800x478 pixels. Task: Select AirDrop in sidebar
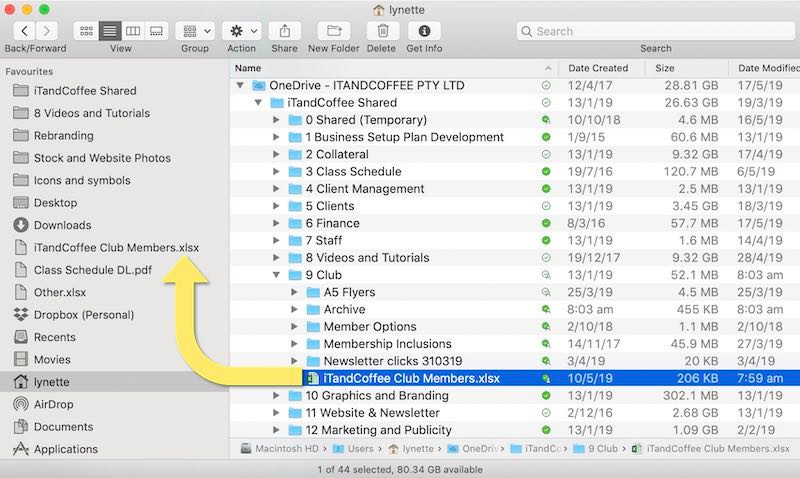tap(53, 405)
